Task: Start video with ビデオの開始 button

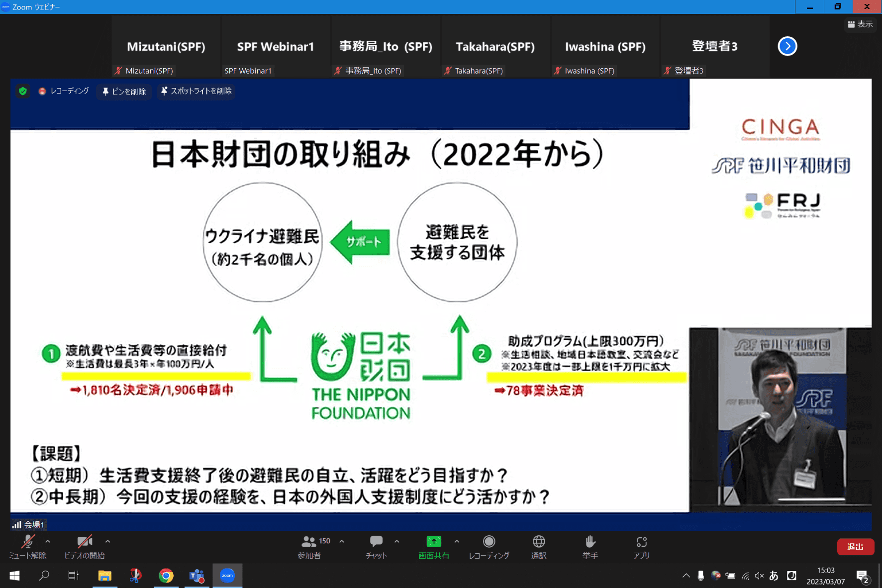Action: point(85,547)
